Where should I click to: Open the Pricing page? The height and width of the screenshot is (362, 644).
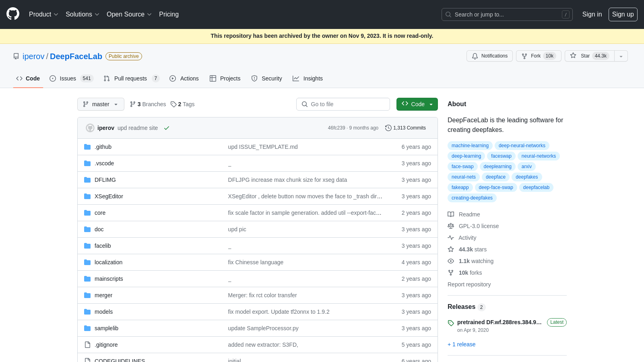tap(169, 14)
